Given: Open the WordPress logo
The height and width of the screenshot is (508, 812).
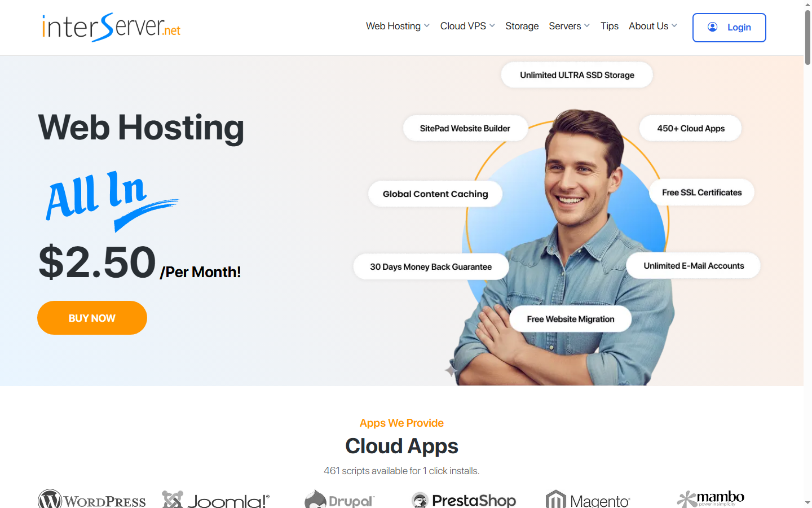Looking at the screenshot, I should point(92,499).
